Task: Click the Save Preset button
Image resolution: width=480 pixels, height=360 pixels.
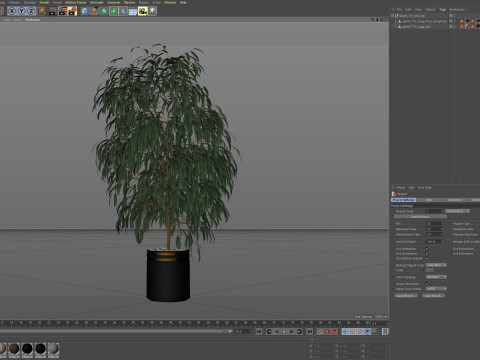Action: (x=433, y=296)
